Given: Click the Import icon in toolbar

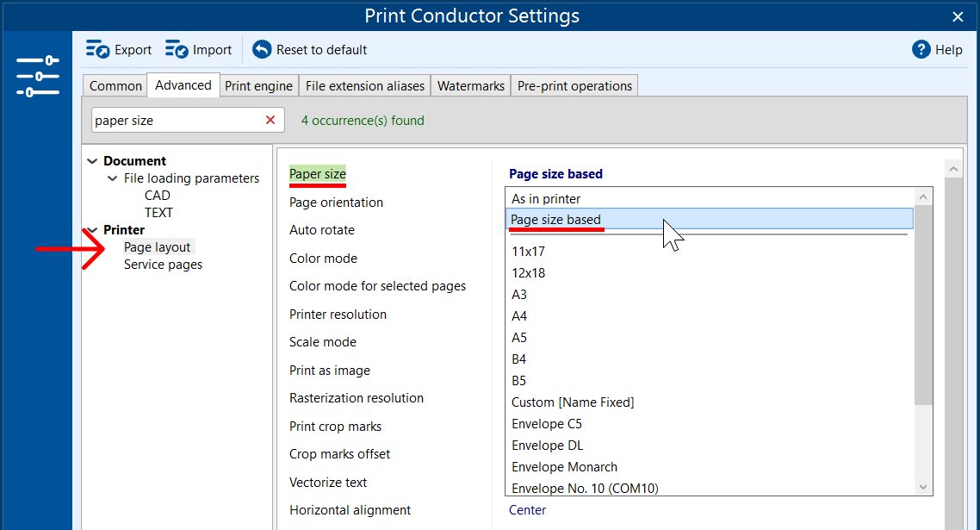Looking at the screenshot, I should [177, 50].
